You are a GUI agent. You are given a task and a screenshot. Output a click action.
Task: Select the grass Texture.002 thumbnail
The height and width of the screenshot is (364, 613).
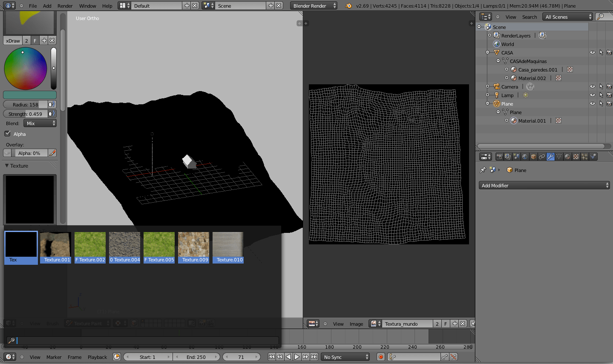[x=90, y=247]
